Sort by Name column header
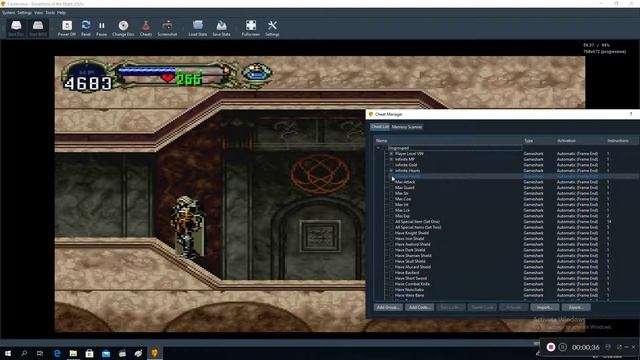 pos(448,141)
